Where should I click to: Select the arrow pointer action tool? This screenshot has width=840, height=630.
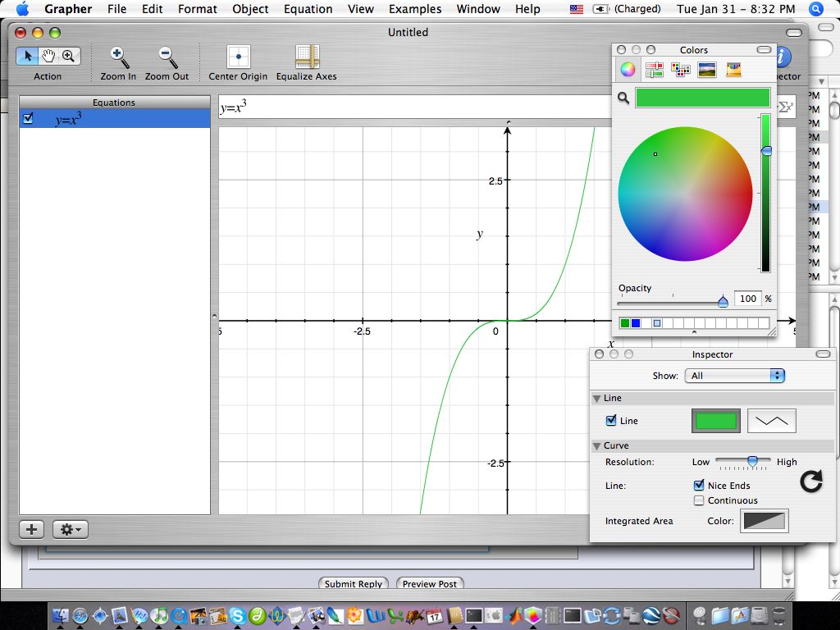pos(27,56)
